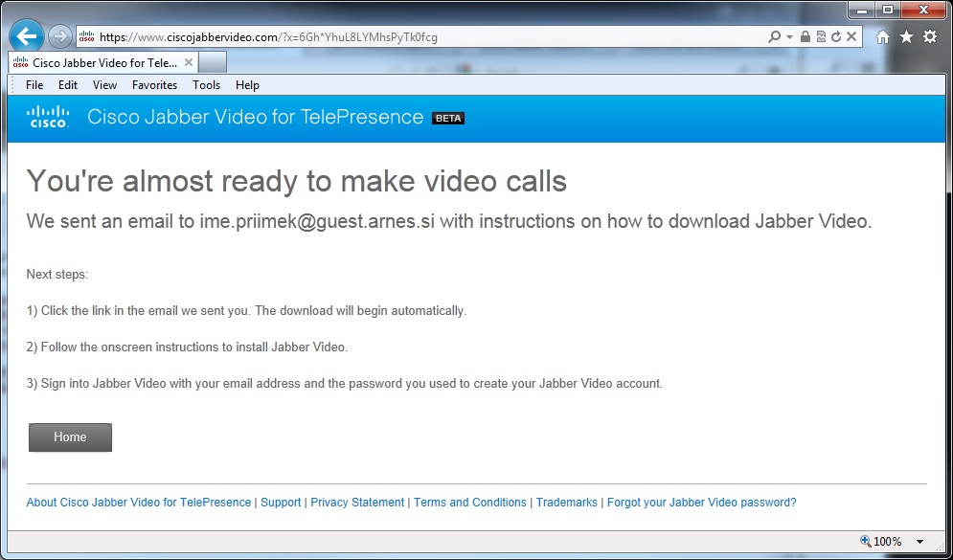
Task: Click the step 1 'Click the link in the email' line
Action: (x=247, y=311)
